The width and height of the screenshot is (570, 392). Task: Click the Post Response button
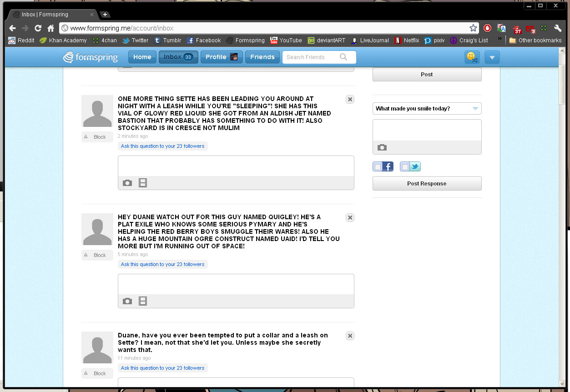coord(427,184)
